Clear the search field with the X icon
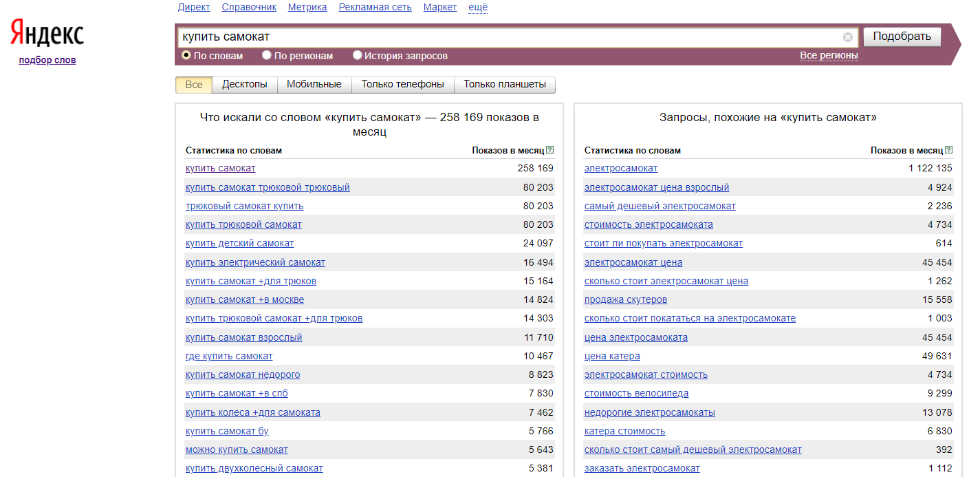Screen dimensions: 980x477 (848, 37)
